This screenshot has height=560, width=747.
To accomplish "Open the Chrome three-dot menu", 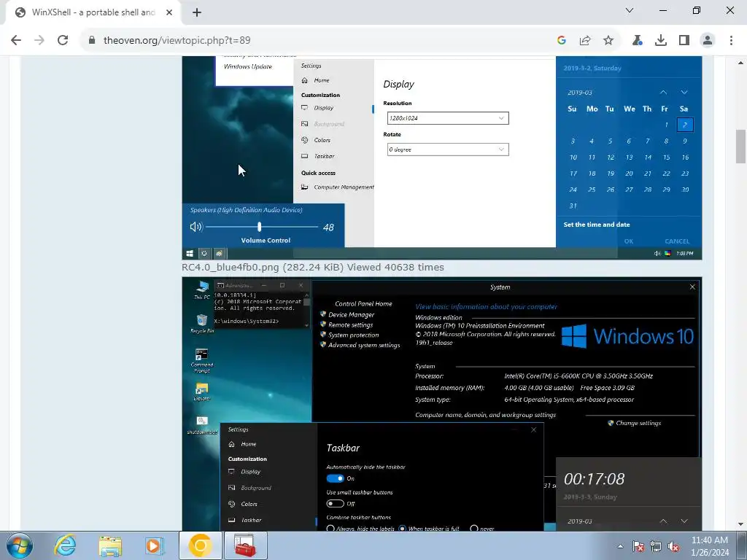I will (731, 41).
